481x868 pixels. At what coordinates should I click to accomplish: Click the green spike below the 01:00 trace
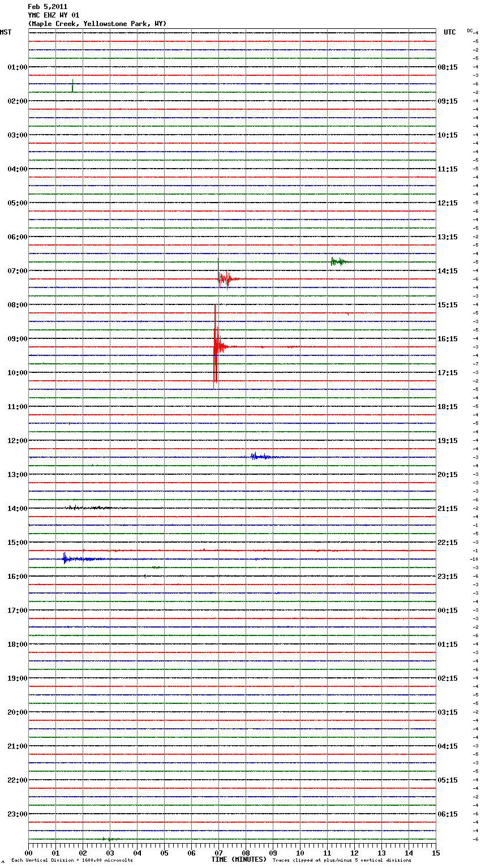tap(72, 85)
